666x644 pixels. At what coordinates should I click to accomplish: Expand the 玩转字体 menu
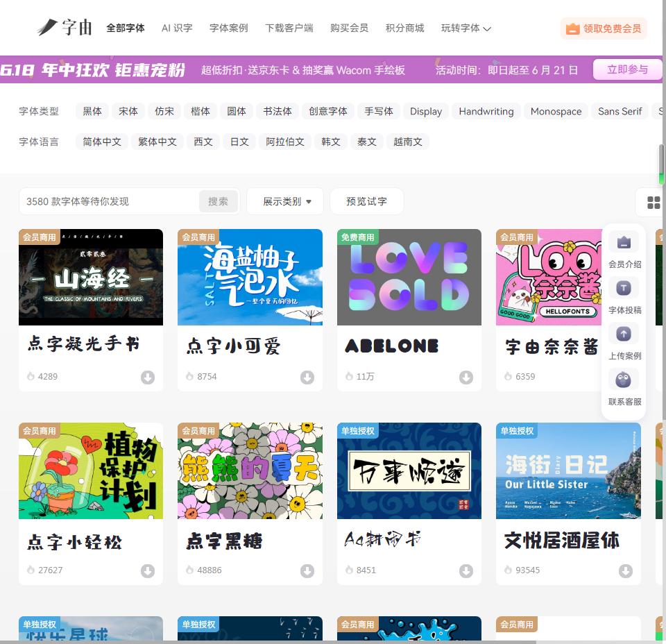coord(466,28)
